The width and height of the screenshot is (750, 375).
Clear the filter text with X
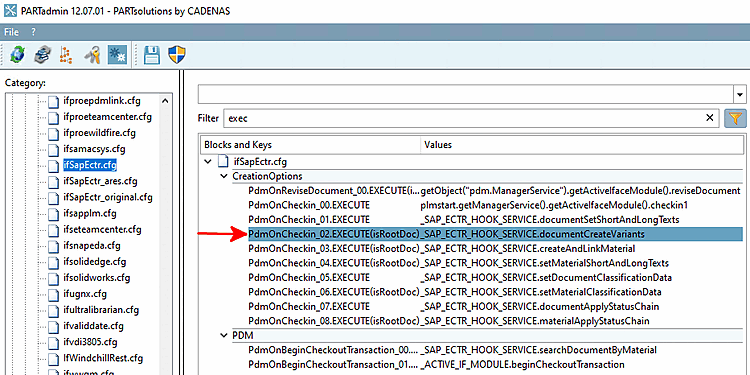tap(710, 118)
